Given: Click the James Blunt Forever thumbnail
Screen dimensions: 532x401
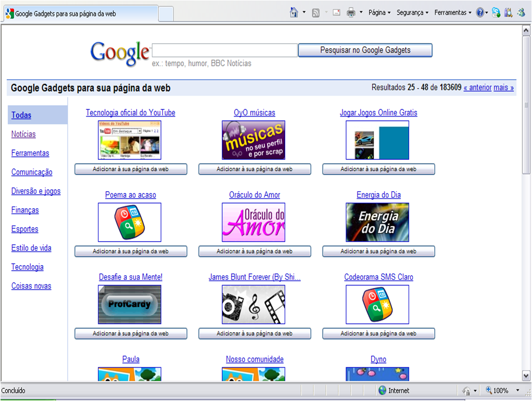Looking at the screenshot, I should 254,305.
